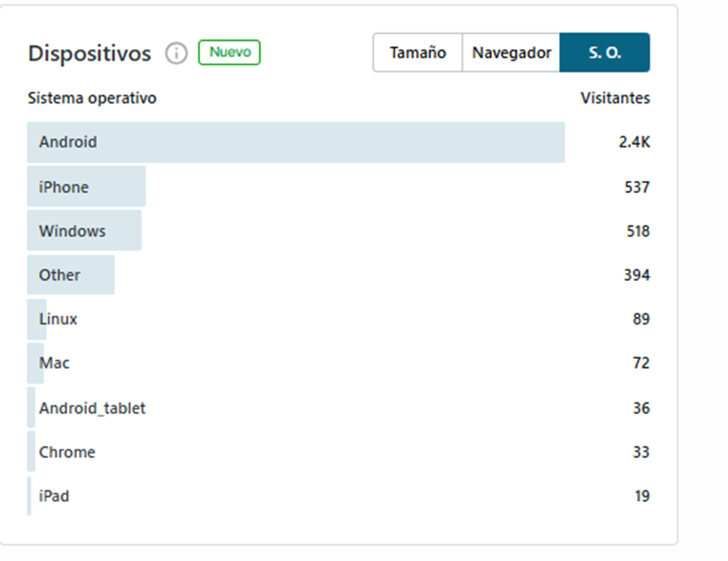728x561 pixels.
Task: Click the Dispositivos panel title
Action: (x=90, y=53)
